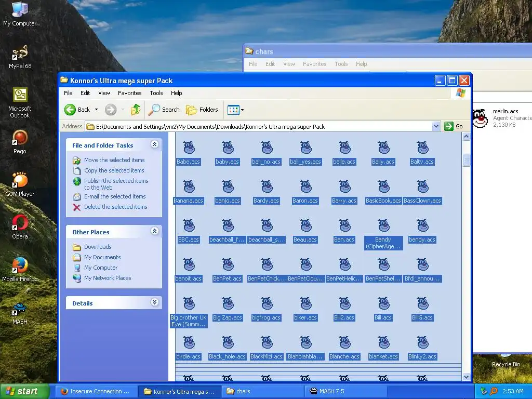Image resolution: width=532 pixels, height=399 pixels.
Task: Click the Blinky2.acs file icon
Action: pos(423,343)
